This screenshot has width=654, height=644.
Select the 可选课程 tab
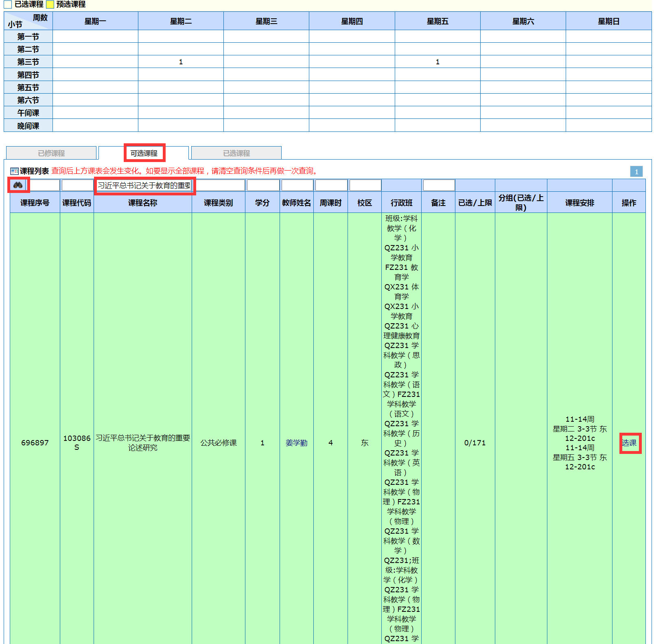[144, 153]
